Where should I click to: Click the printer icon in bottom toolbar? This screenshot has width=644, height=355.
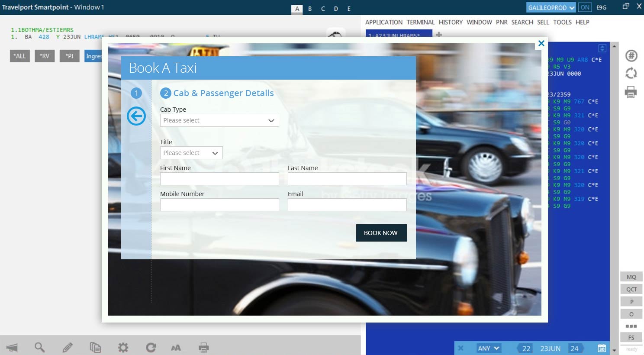coord(204,347)
